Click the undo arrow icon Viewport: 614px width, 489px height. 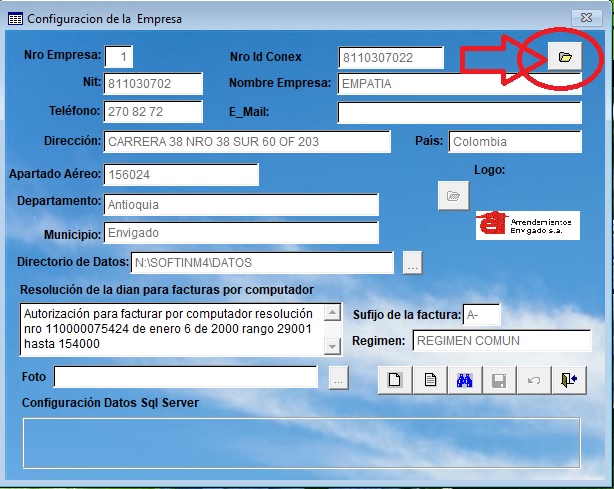[x=534, y=380]
